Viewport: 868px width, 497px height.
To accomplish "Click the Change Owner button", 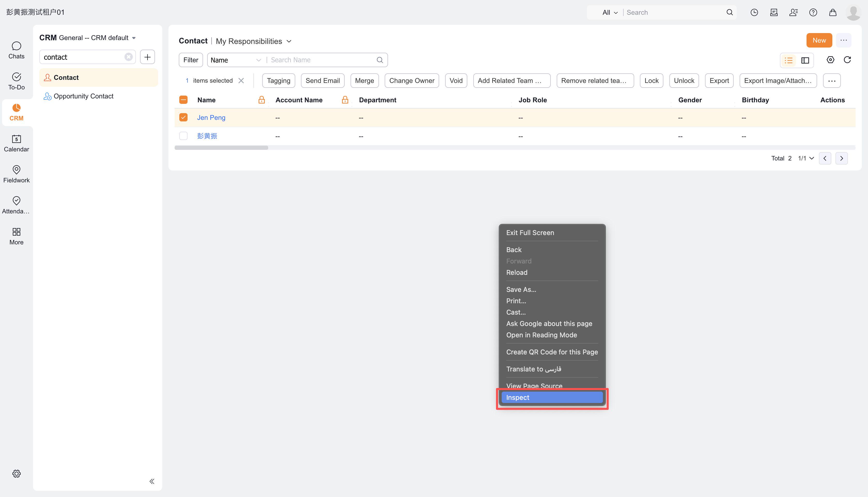I will click(412, 81).
